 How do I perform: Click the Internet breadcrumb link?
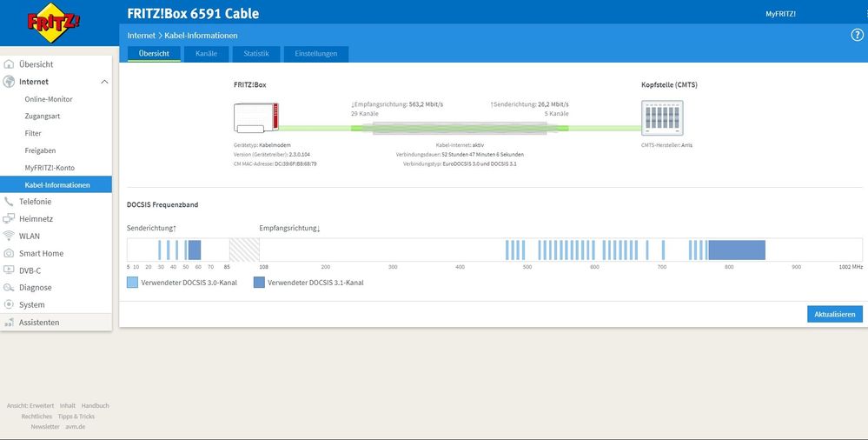141,36
